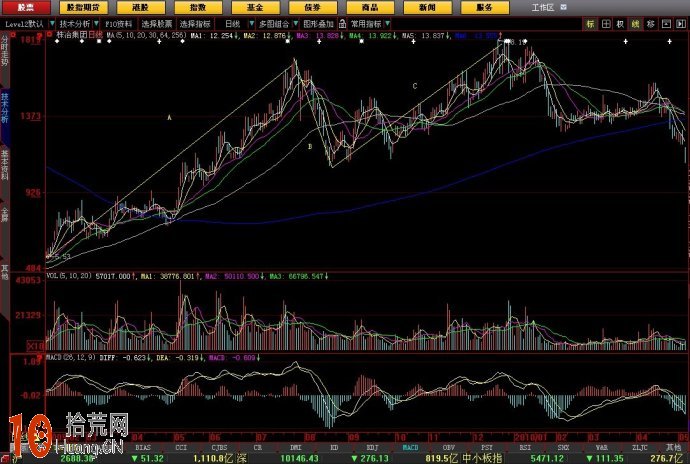This screenshot has height=464, width=690.
Task: Open the 商品 commodities tab
Action: (x=370, y=7)
